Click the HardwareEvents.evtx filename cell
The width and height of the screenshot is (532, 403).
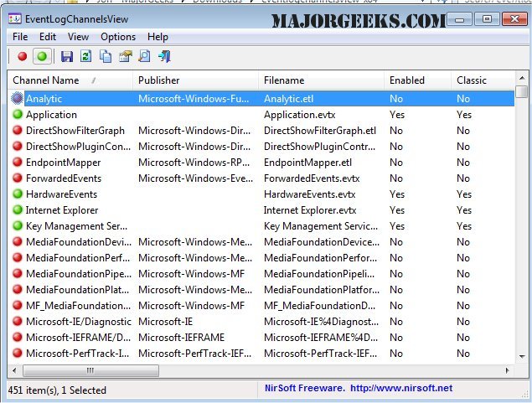[309, 194]
